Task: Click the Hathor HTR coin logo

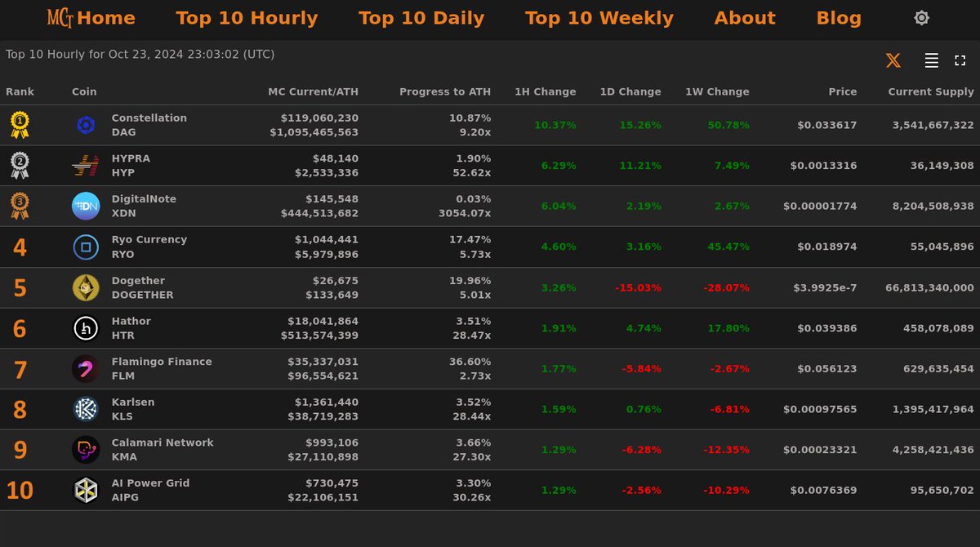Action: [x=86, y=328]
